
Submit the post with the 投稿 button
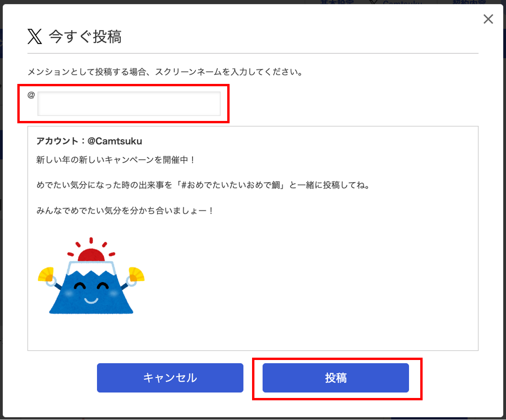pyautogui.click(x=335, y=378)
